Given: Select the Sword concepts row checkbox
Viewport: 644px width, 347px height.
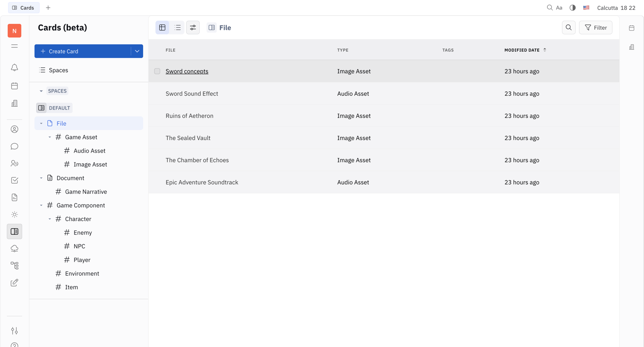Looking at the screenshot, I should click(x=157, y=71).
